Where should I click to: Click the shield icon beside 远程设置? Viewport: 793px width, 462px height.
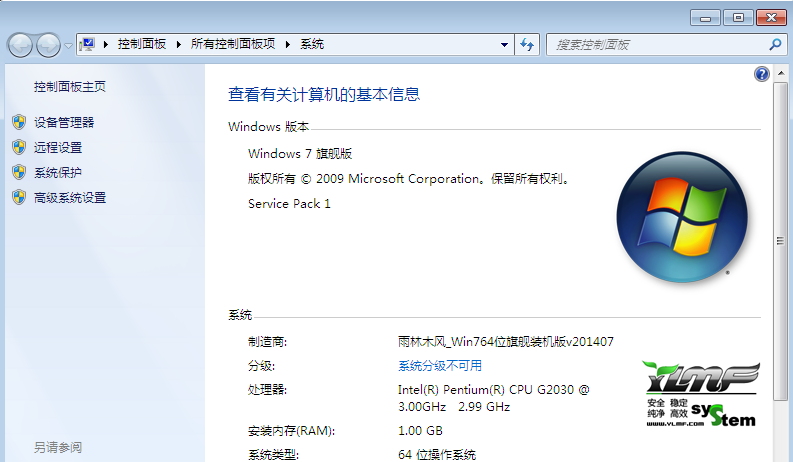pos(18,147)
